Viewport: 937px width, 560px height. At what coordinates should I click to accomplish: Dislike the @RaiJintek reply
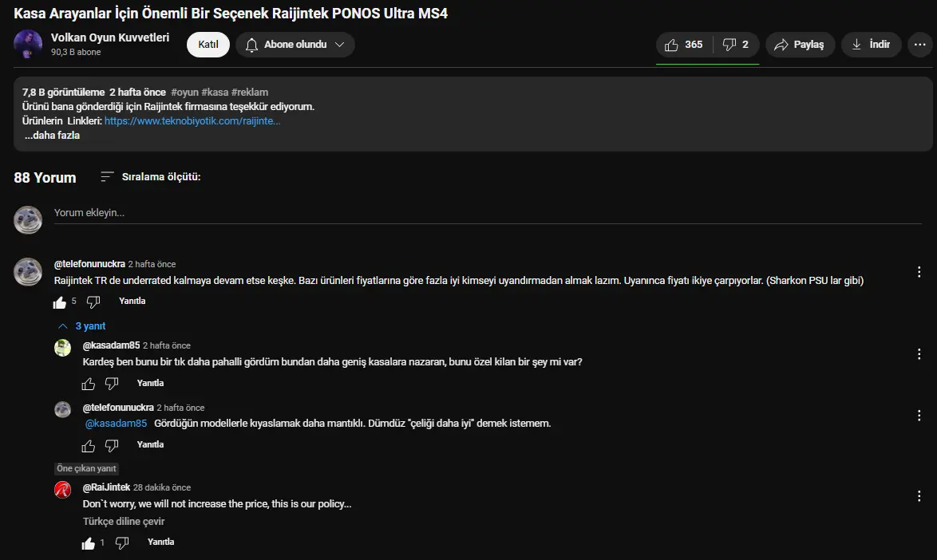[122, 543]
